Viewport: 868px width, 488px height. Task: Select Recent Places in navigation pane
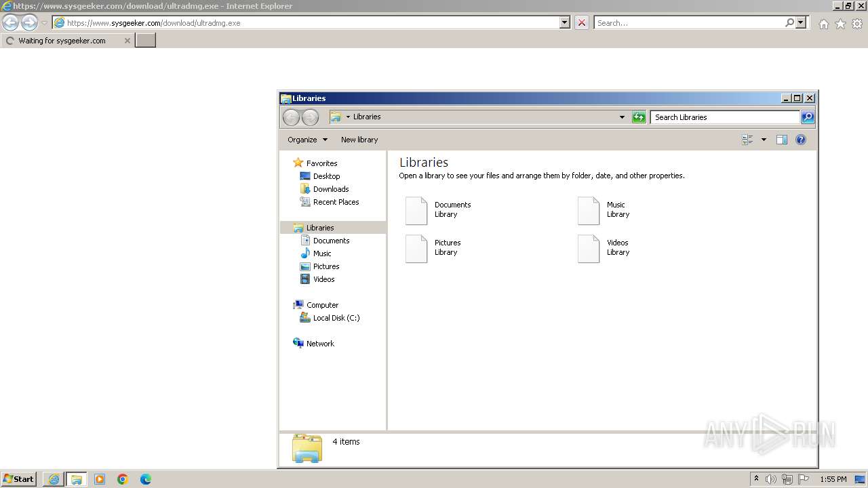pyautogui.click(x=336, y=202)
